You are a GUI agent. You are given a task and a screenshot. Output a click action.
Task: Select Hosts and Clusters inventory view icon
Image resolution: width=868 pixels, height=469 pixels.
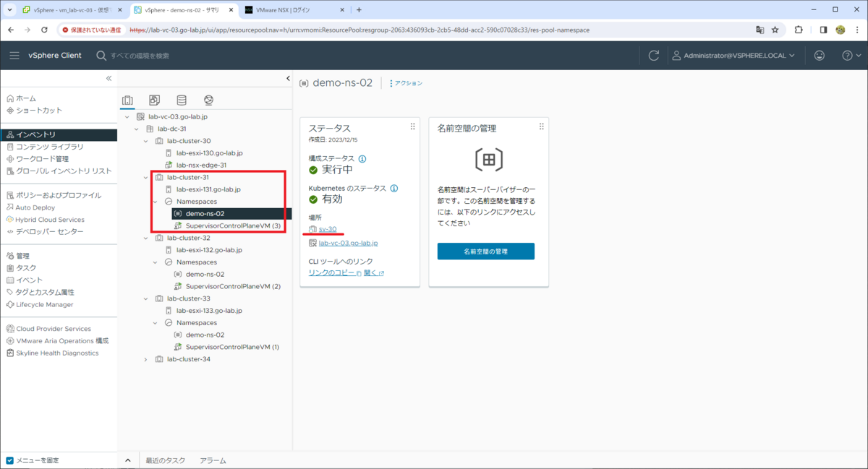tap(127, 100)
